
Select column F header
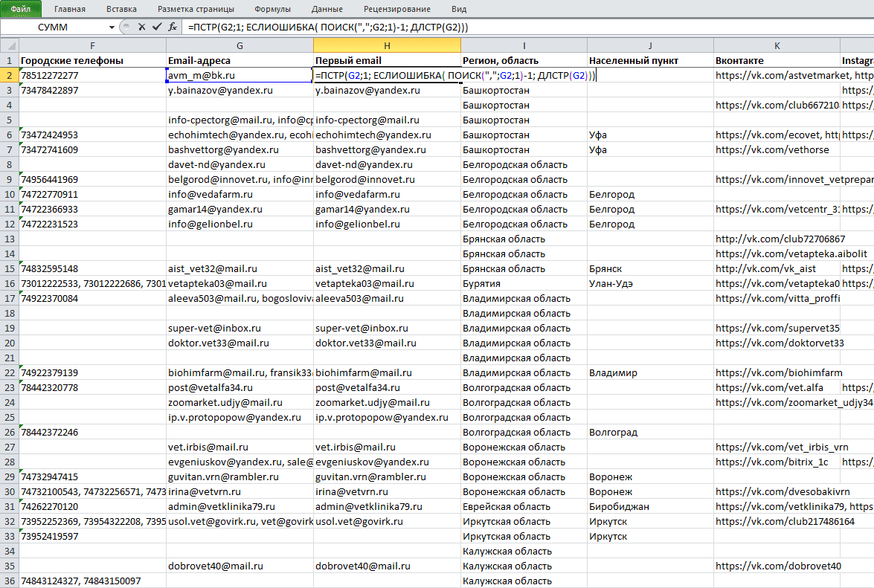[92, 45]
